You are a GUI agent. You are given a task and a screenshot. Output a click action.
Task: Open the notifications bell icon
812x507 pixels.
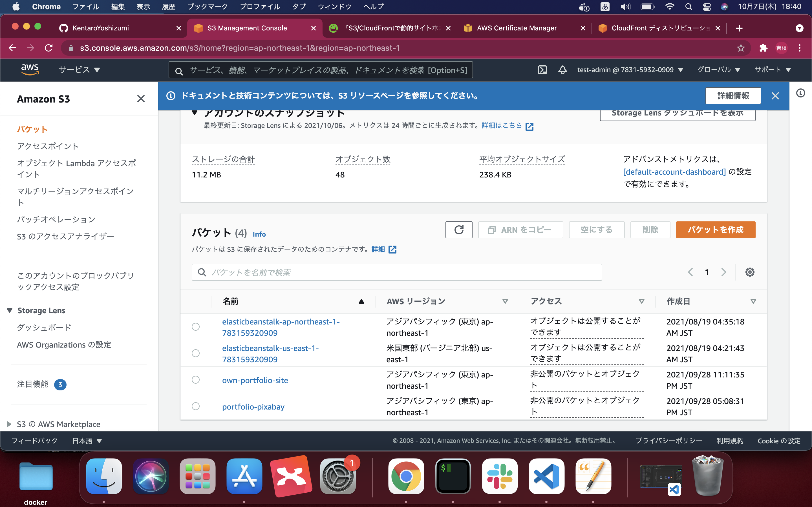[562, 70]
